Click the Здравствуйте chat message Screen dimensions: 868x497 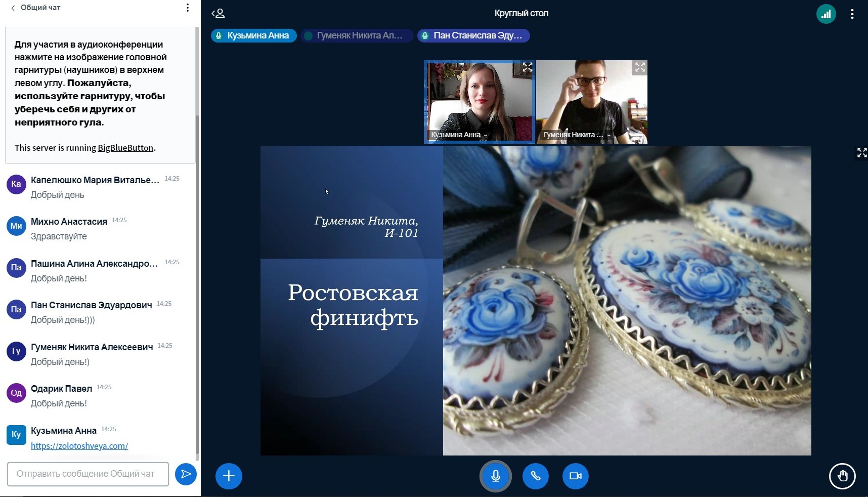coord(59,236)
